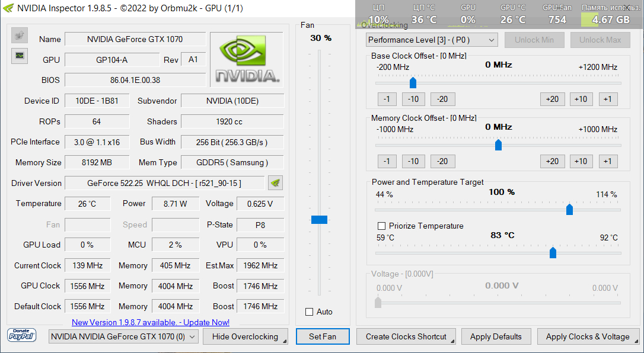Click the Base Clock Offset slider handle
644x353 pixels.
tap(413, 83)
